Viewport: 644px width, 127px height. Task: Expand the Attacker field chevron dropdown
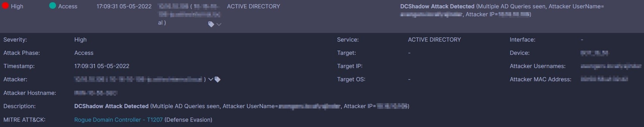pyautogui.click(x=211, y=79)
